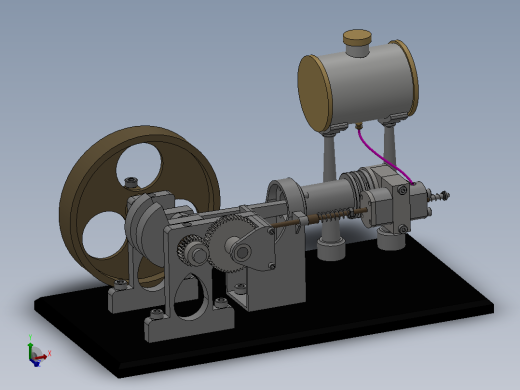Select the brass filler cap on the tank
The width and height of the screenshot is (520, 390).
(x=358, y=37)
